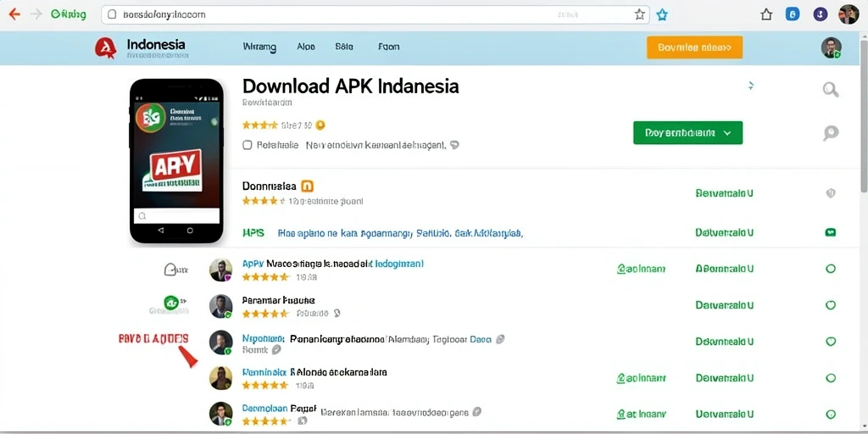Click green download link in Dermolpan row
Screen dimensions: 868x434
click(724, 414)
